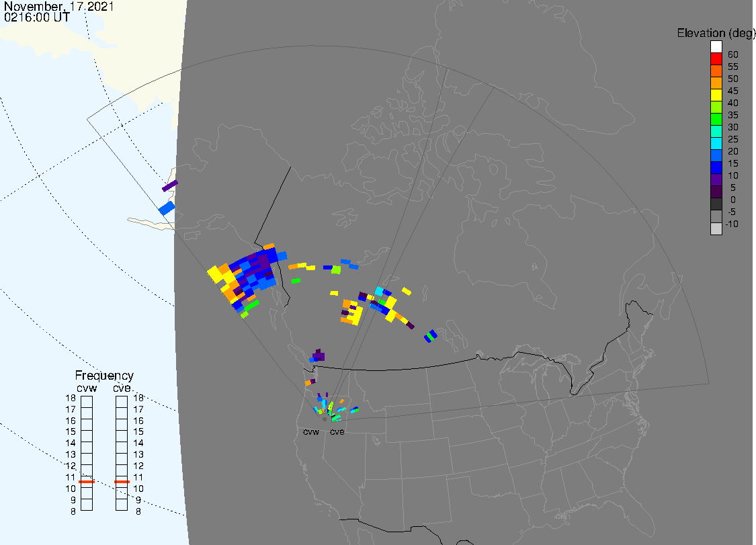
Task: Click the radar site dot above cvw label
Action: coord(325,419)
